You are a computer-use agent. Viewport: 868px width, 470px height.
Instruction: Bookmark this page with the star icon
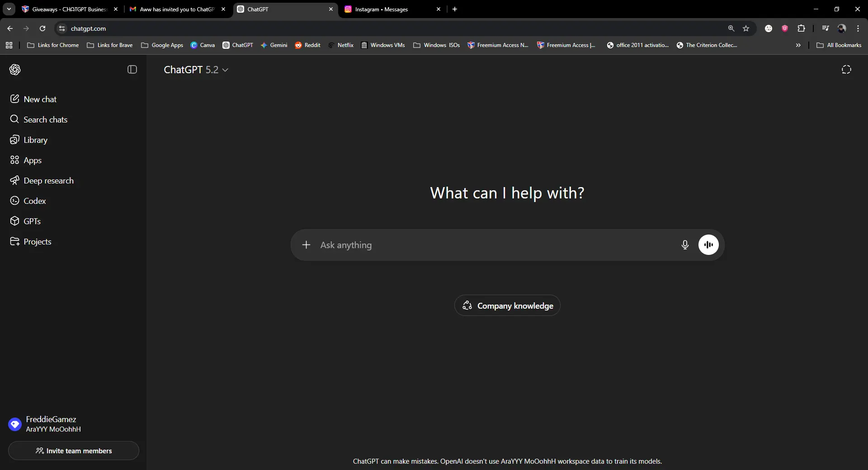point(746,28)
